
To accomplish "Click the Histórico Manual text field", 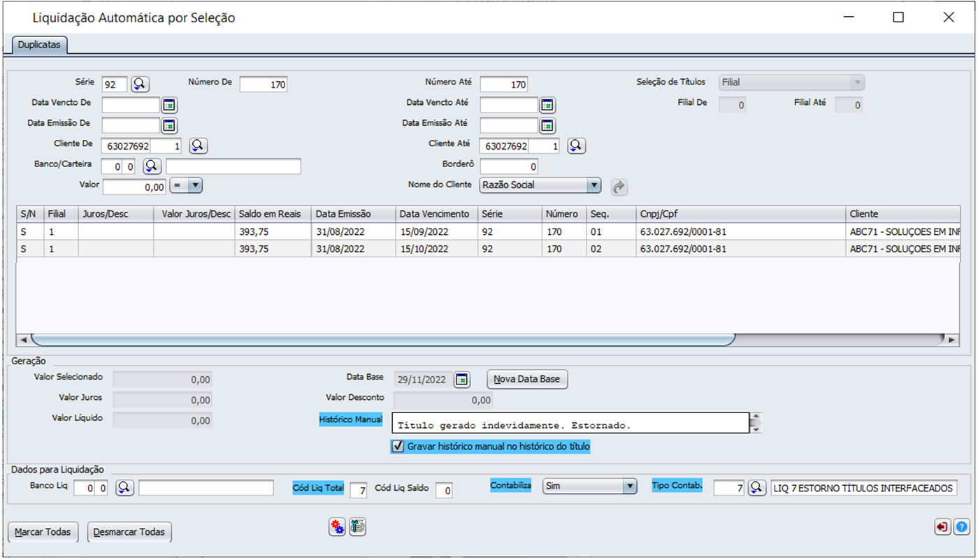I will click(x=570, y=424).
